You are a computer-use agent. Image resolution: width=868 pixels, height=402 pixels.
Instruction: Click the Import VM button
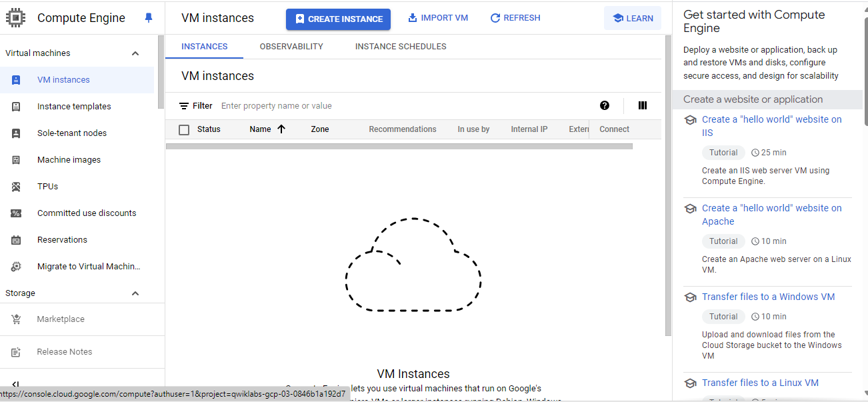coord(438,18)
